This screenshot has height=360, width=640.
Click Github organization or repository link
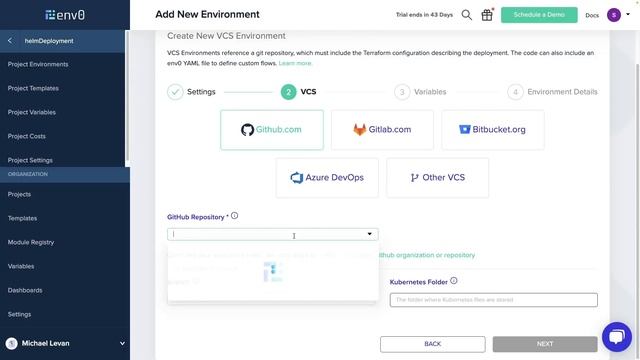[427, 255]
